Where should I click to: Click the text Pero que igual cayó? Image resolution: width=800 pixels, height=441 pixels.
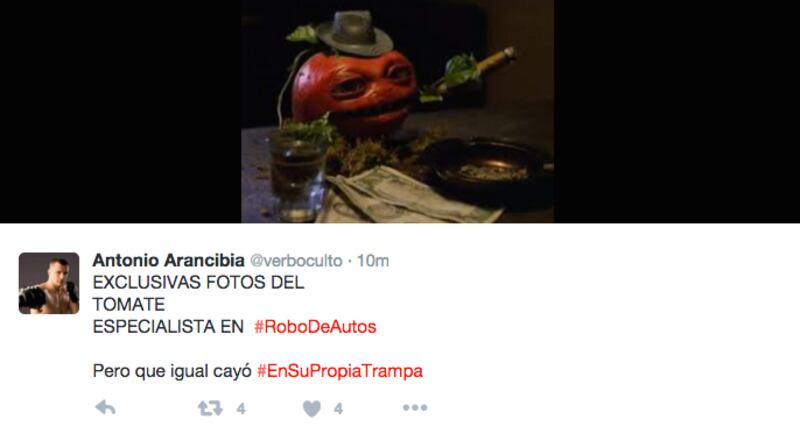tap(172, 371)
